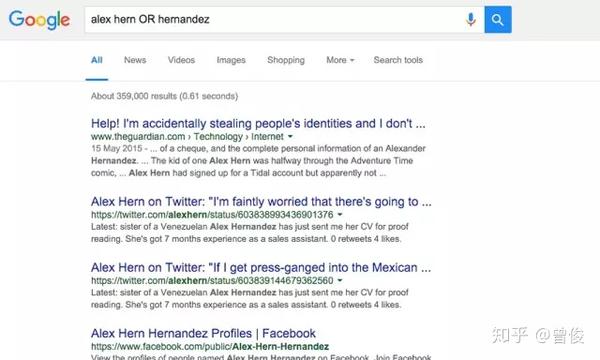The width and height of the screenshot is (600, 360).
Task: Switch to the Images tab
Action: pyautogui.click(x=231, y=60)
